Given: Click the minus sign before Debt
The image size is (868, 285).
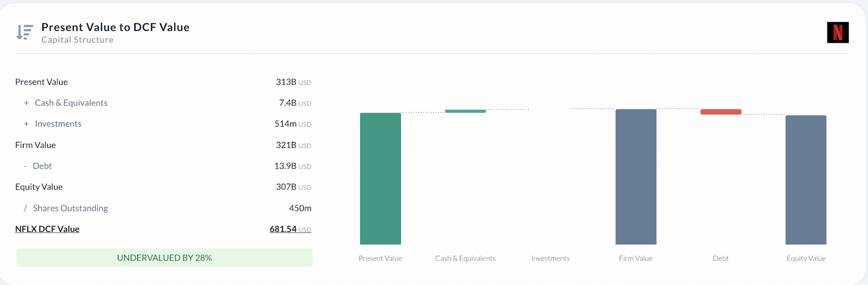Looking at the screenshot, I should pos(25,166).
